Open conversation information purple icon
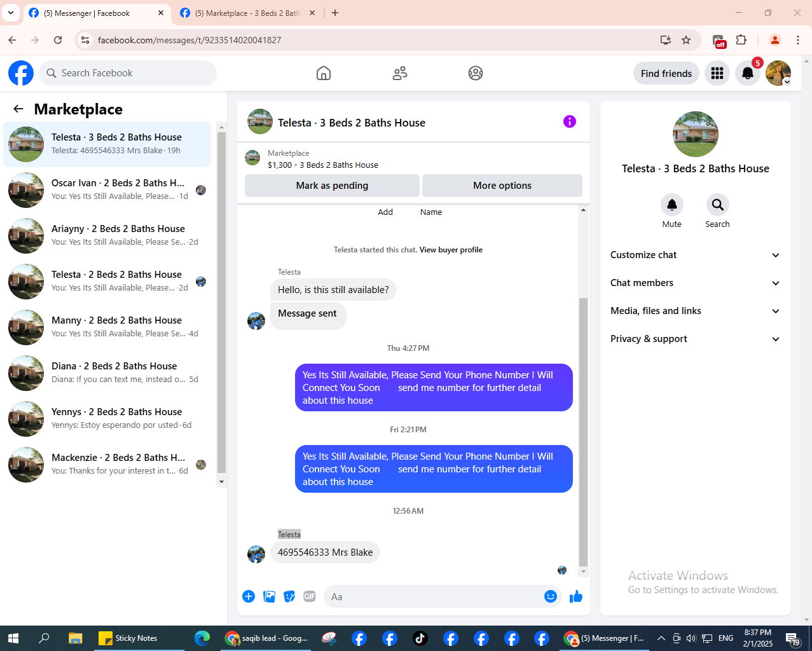Screen dimensions: 812x651 (570, 121)
